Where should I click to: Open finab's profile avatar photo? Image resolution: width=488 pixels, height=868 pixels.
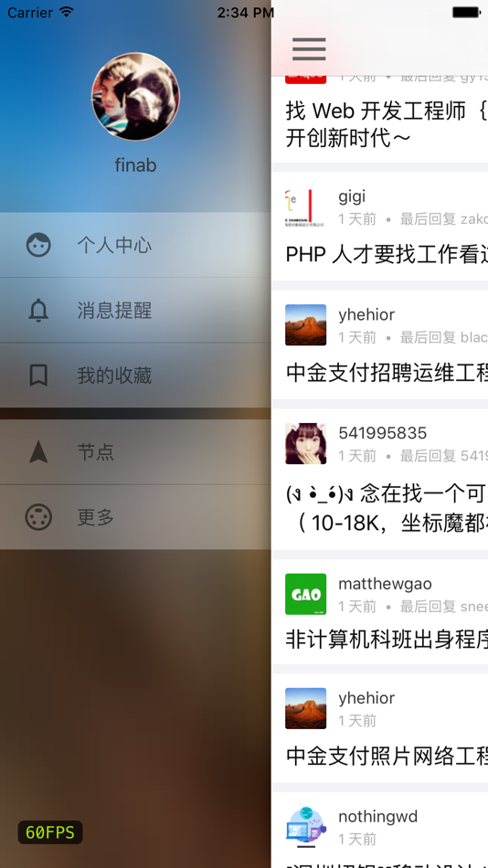[x=135, y=96]
